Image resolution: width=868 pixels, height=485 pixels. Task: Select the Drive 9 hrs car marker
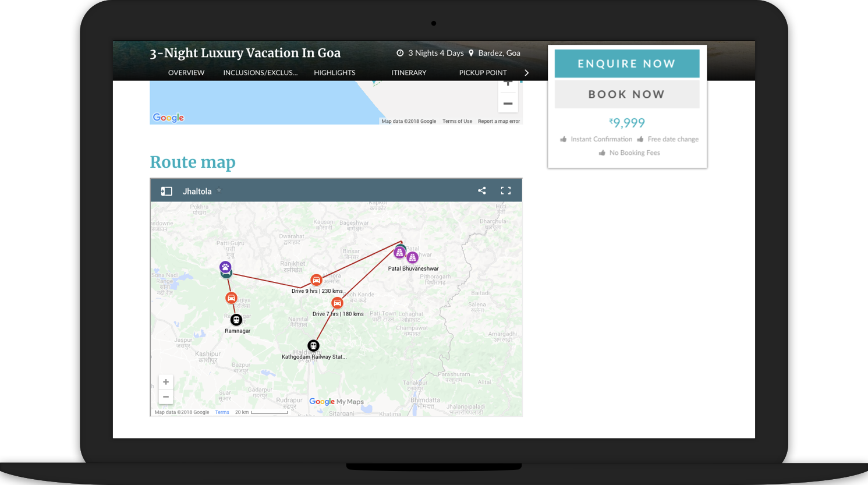click(316, 280)
